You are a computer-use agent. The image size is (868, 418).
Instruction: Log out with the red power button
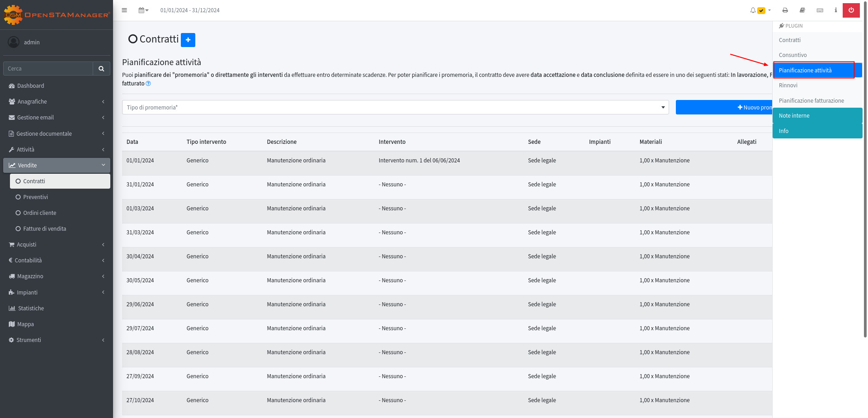click(x=851, y=10)
